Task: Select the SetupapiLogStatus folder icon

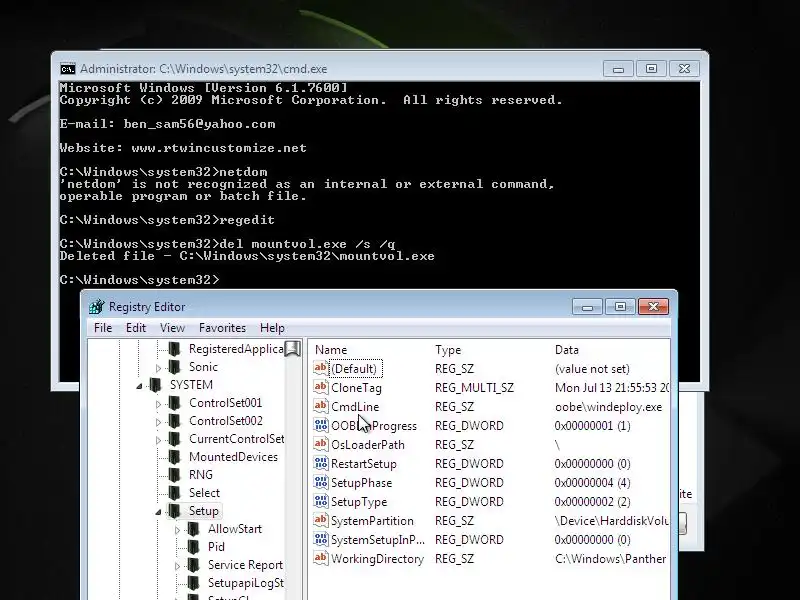Action: pyautogui.click(x=193, y=583)
